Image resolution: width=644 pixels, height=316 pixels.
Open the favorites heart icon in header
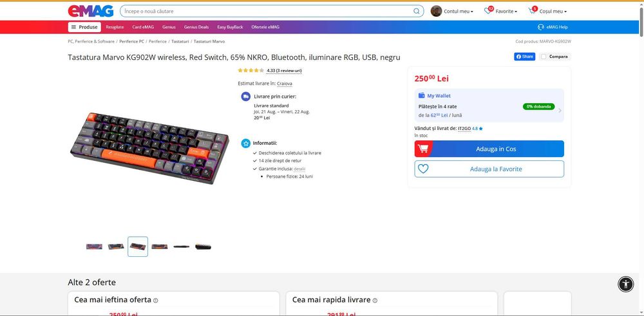[x=488, y=11]
